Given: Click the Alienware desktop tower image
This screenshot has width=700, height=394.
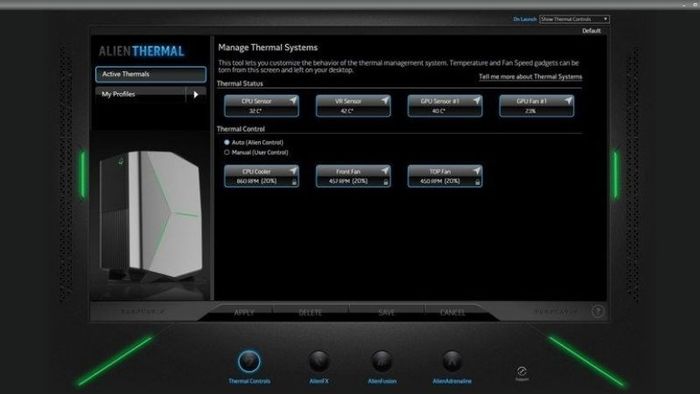Looking at the screenshot, I should (150, 216).
